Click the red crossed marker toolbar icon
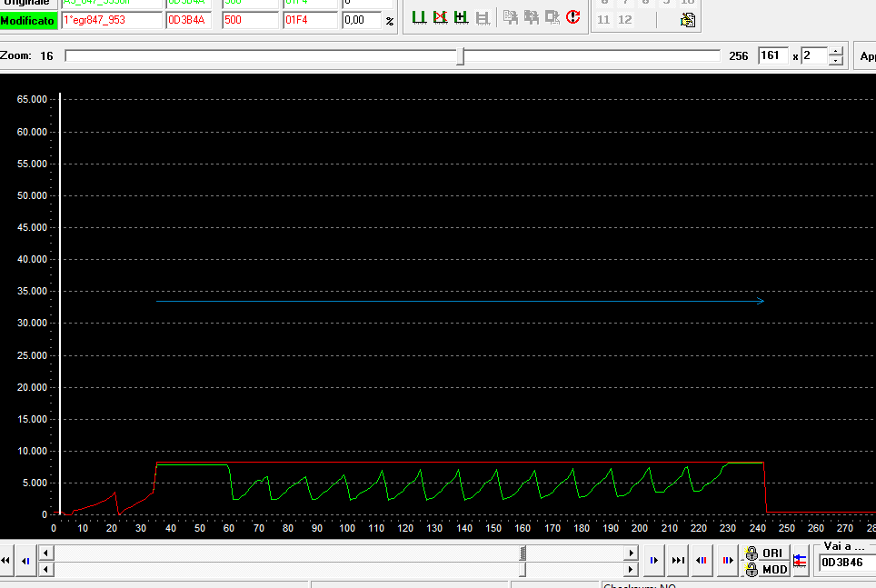This screenshot has width=876, height=588. coord(440,17)
